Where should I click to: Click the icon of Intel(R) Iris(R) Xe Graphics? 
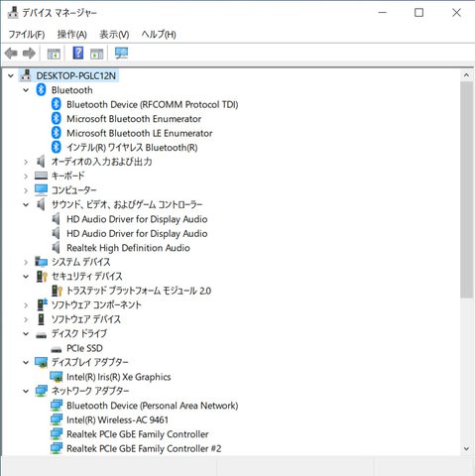pos(57,377)
